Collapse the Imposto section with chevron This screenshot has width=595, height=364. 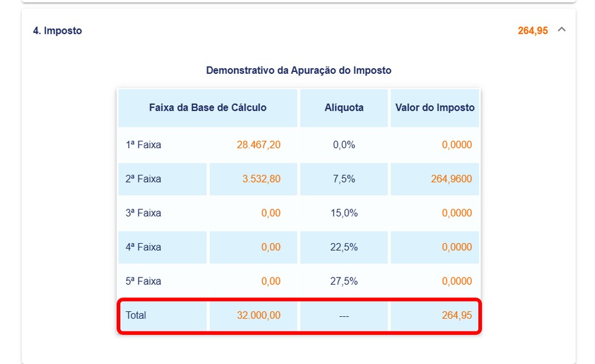562,30
